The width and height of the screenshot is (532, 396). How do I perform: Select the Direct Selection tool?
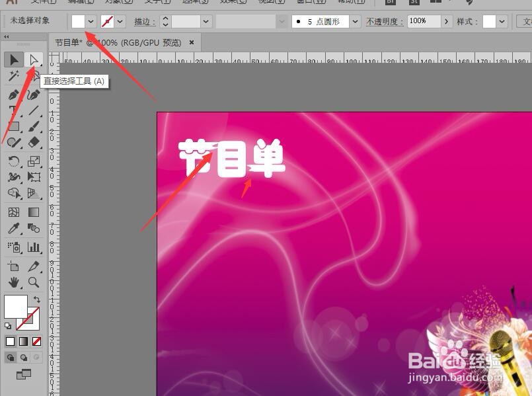34,59
